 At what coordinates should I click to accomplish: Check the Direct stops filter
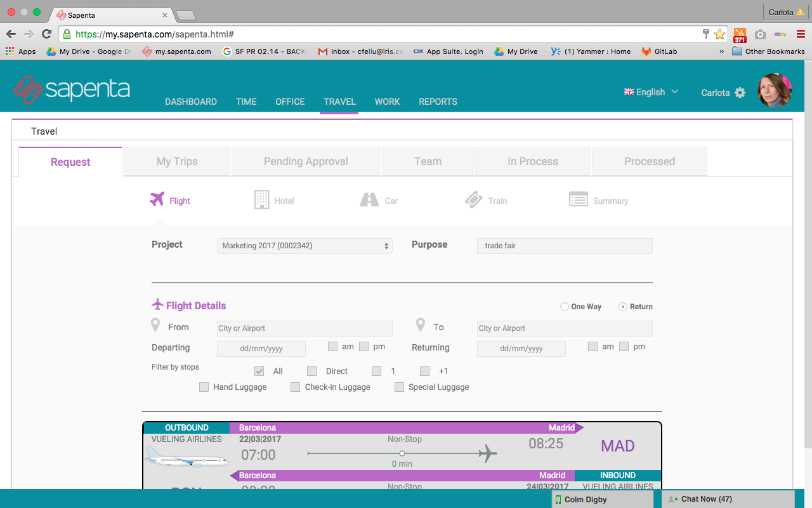click(311, 371)
